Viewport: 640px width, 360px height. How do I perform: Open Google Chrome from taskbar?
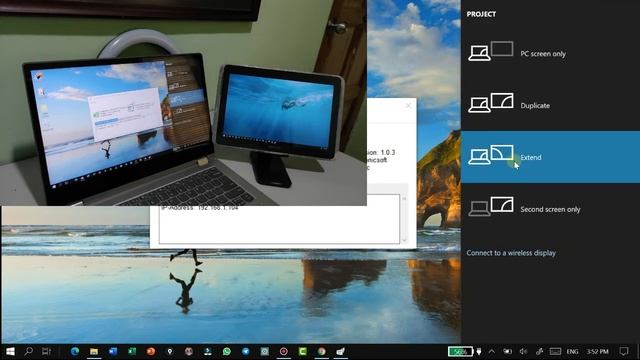point(322,351)
